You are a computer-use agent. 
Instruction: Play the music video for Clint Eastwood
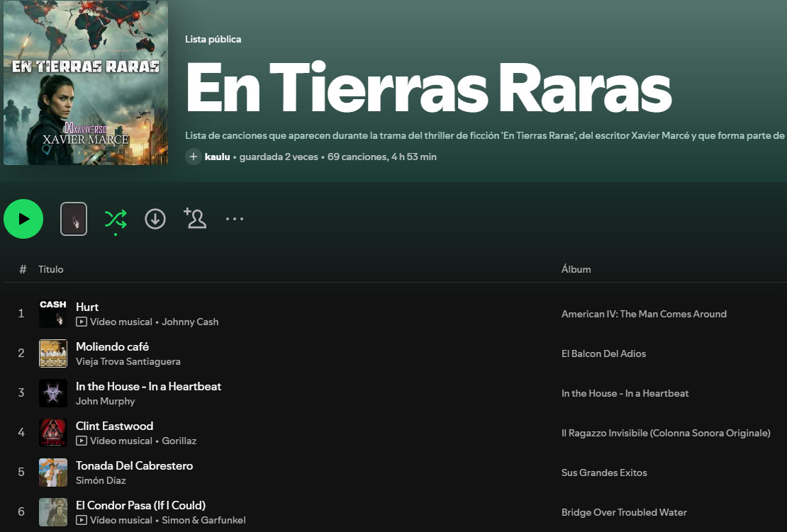click(x=84, y=441)
